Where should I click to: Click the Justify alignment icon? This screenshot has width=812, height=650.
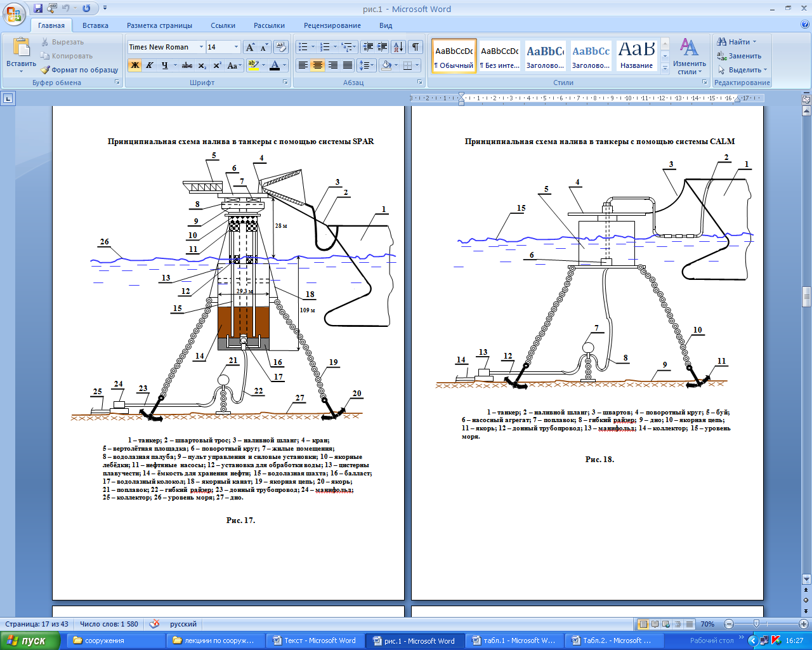pos(348,65)
